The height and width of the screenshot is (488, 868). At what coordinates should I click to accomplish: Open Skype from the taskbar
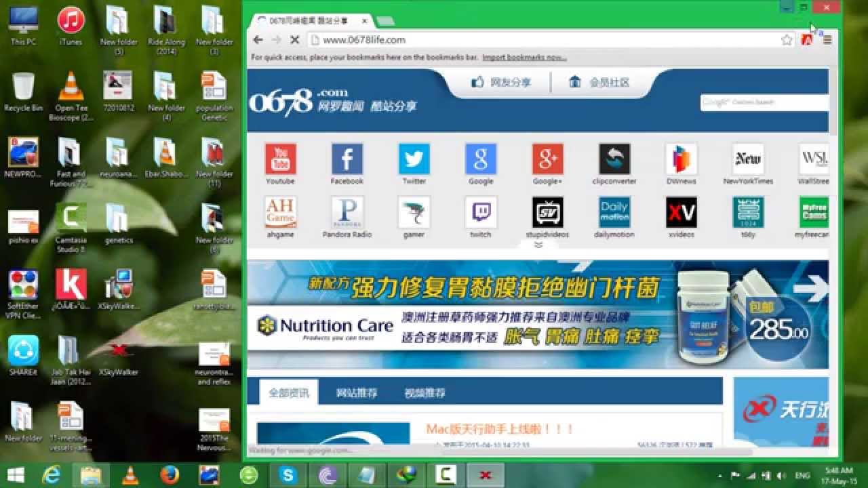[288, 475]
